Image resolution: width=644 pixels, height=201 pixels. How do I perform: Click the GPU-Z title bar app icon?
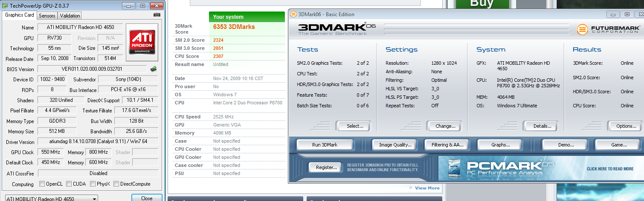click(5, 5)
